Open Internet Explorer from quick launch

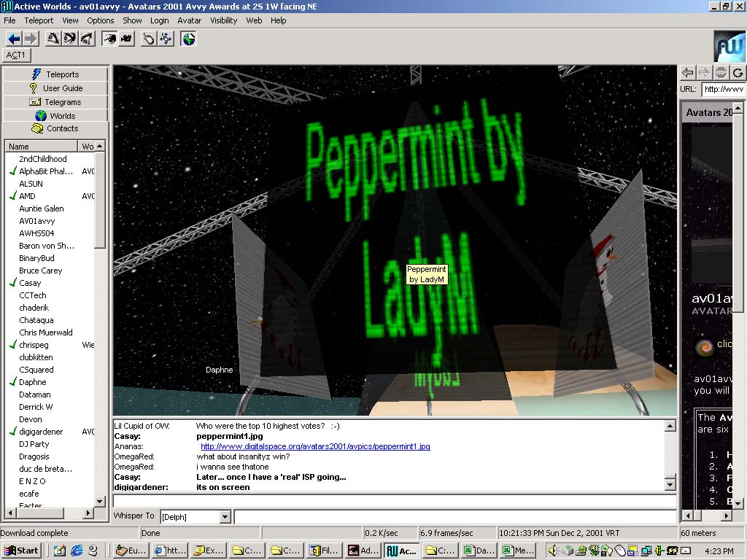[x=76, y=551]
